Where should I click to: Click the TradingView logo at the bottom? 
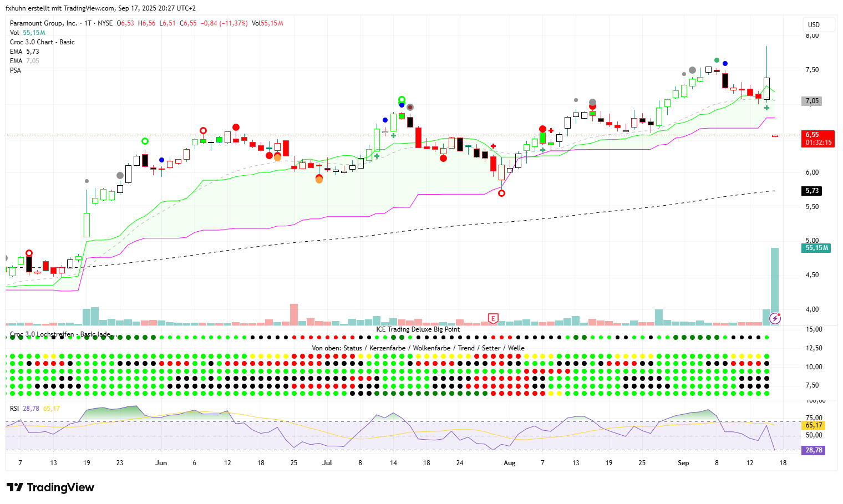pos(50,487)
